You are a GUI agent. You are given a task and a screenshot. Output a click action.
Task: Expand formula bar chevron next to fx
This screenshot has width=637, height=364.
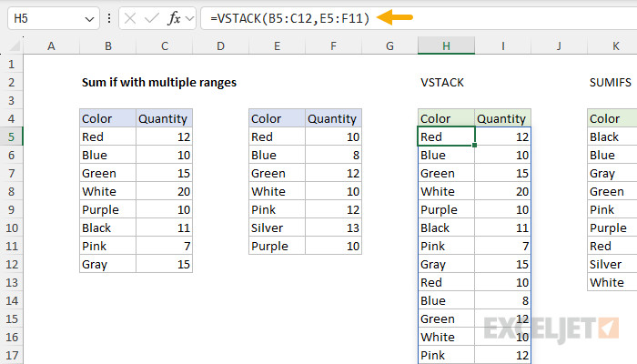[189, 19]
